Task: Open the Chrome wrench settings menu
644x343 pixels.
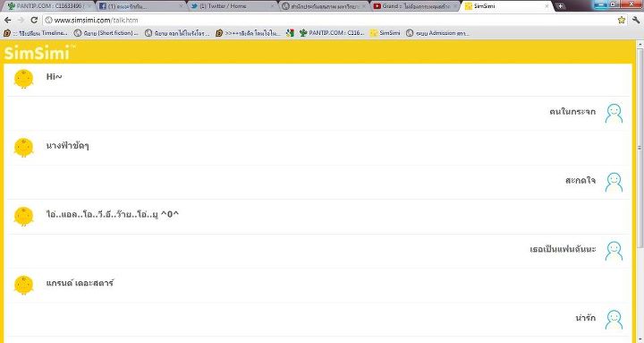Action: [636, 20]
